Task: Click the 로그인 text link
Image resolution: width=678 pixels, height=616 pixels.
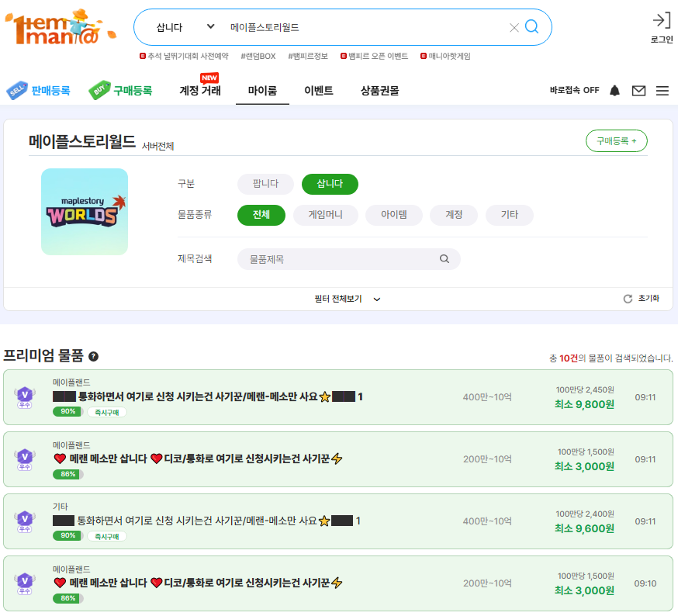Action: point(662,40)
